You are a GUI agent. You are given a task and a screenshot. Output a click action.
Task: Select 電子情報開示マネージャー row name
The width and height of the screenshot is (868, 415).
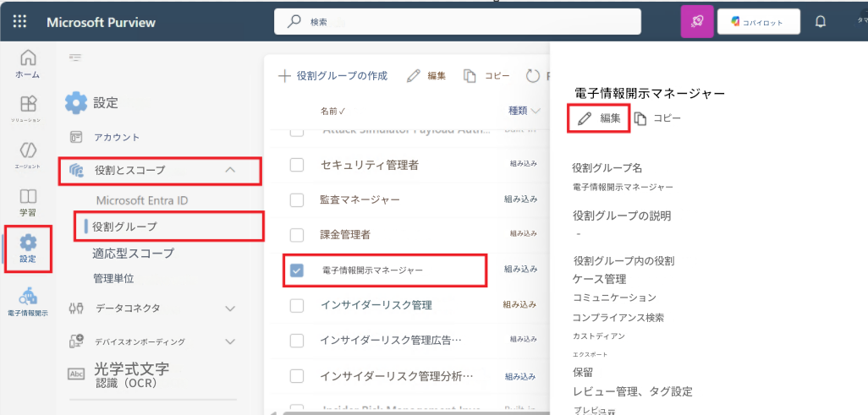point(372,270)
